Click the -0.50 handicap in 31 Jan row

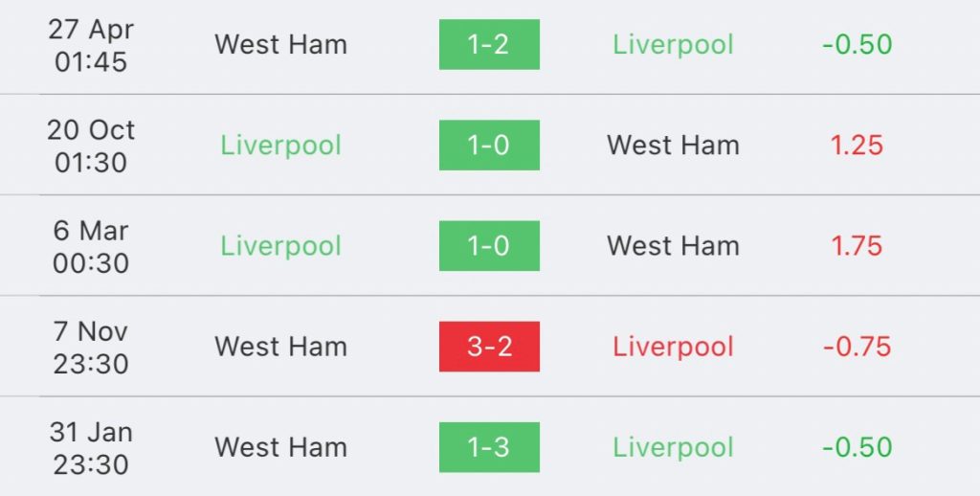click(x=857, y=447)
